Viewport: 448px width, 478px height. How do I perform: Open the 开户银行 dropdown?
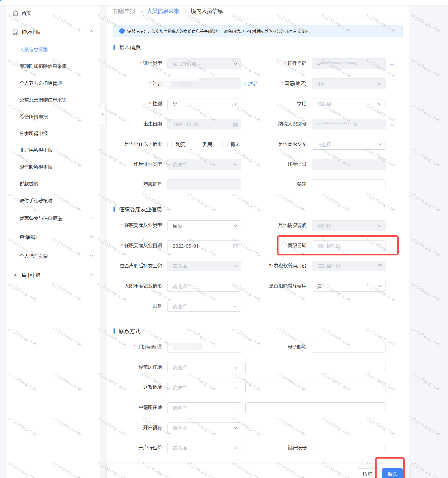click(x=204, y=428)
